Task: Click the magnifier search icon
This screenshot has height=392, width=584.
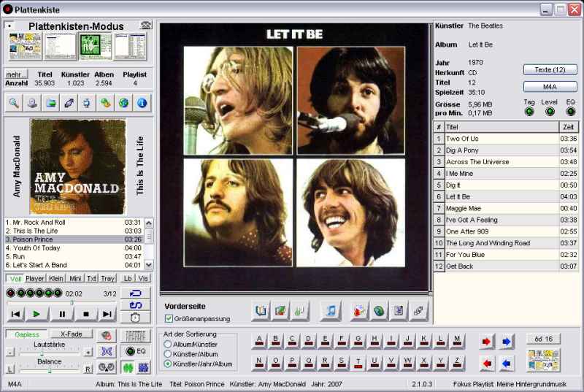Action: [14, 103]
